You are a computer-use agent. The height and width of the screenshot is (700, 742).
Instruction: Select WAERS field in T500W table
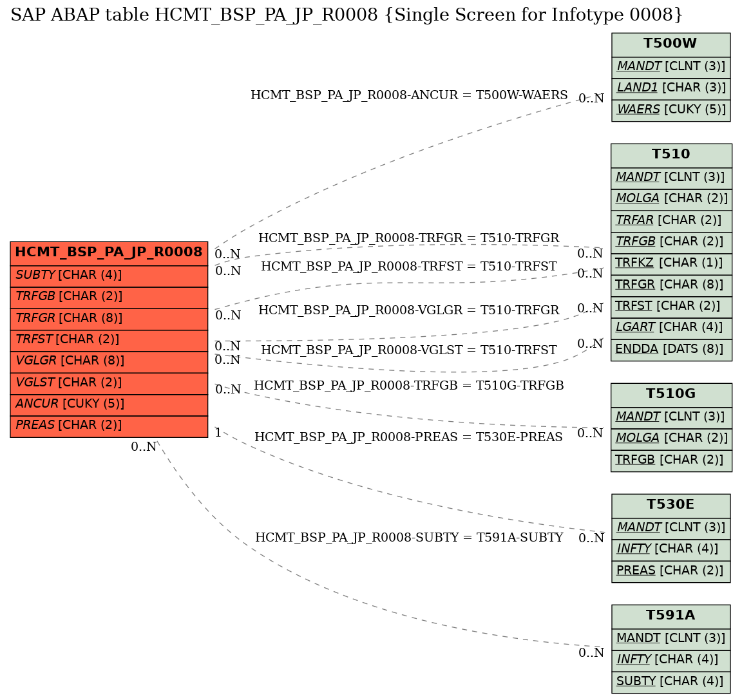[671, 110]
